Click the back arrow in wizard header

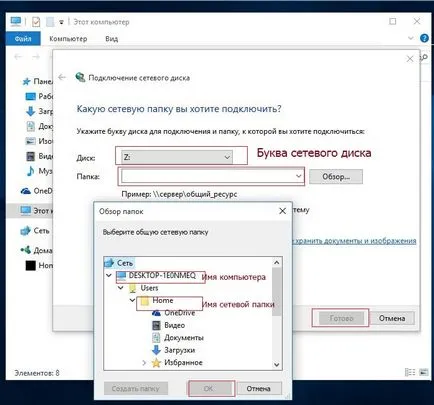[62, 77]
